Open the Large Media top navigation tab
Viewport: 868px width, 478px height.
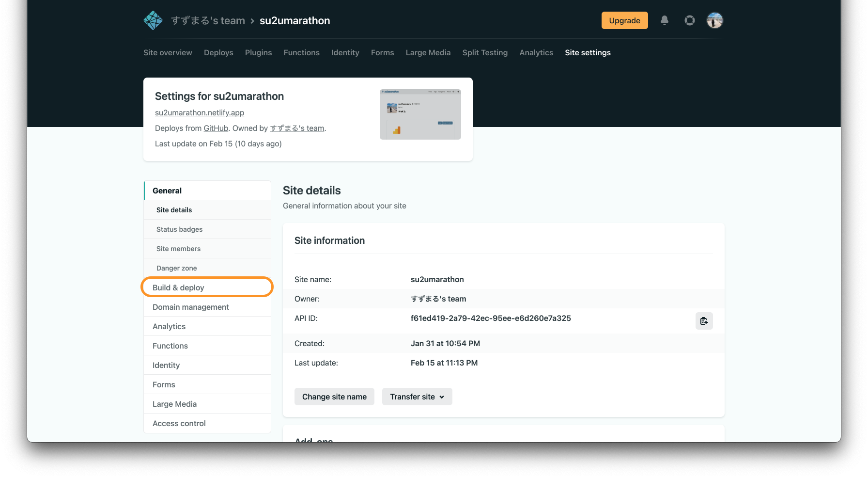[428, 52]
